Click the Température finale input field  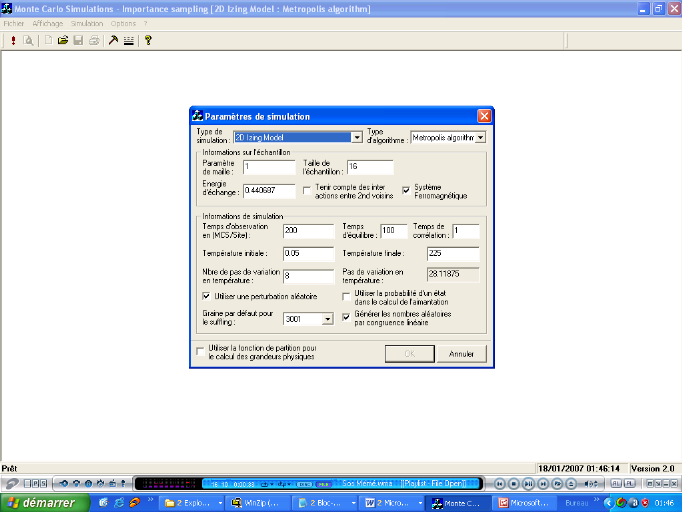click(x=452, y=254)
